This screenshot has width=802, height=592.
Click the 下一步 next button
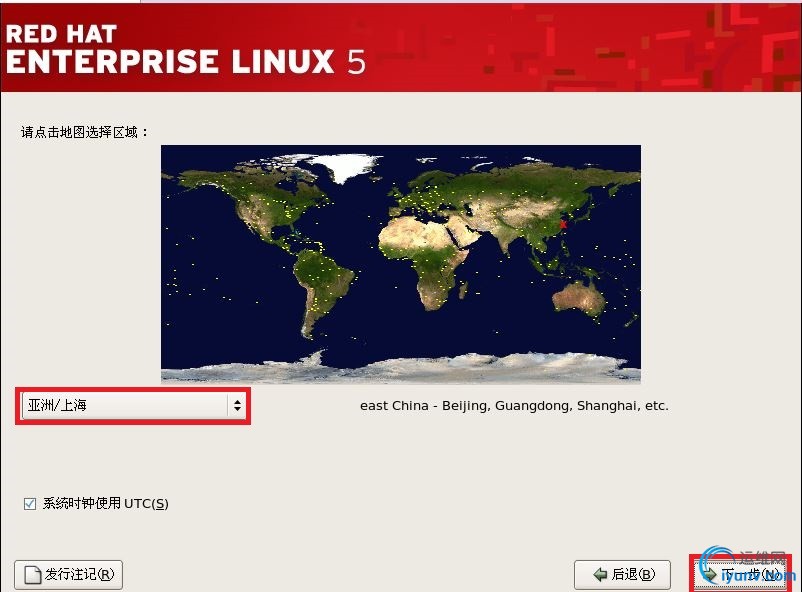tap(740, 574)
